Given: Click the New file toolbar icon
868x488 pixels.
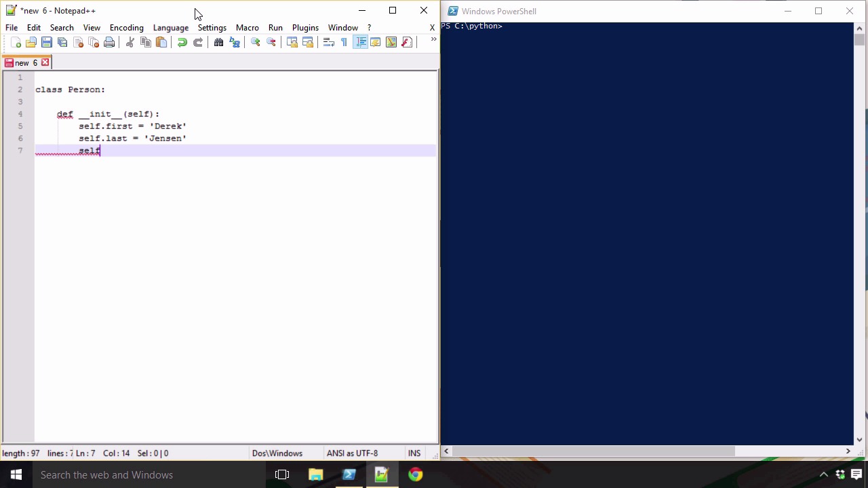Looking at the screenshot, I should [x=16, y=42].
